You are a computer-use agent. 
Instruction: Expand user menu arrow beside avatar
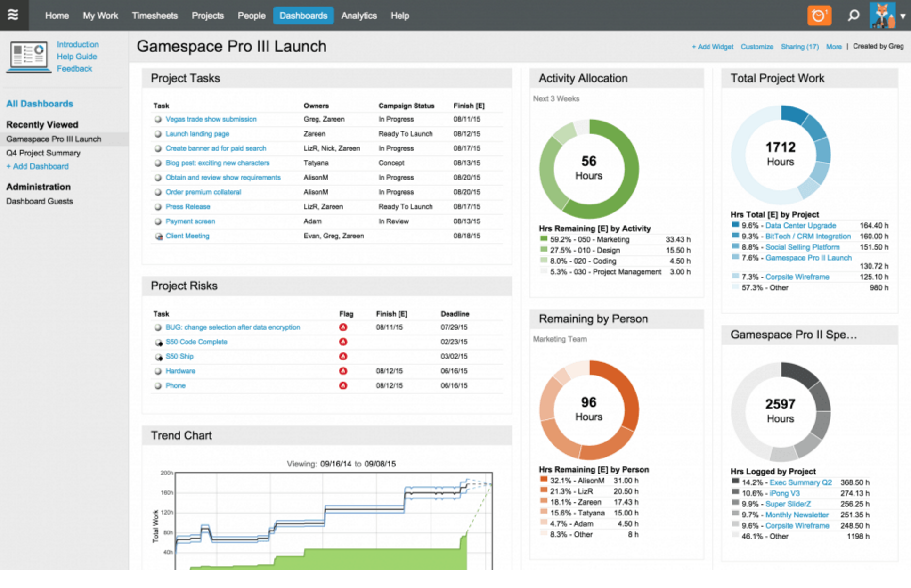[x=903, y=16]
